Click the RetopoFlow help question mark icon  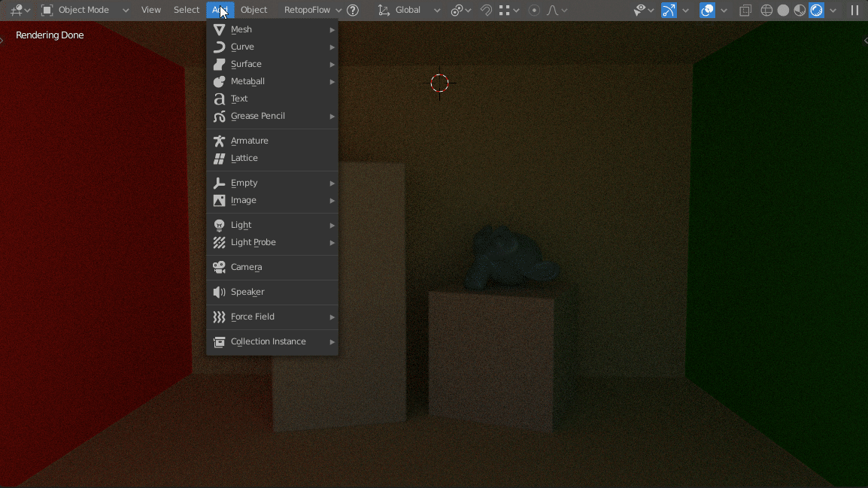pos(353,10)
